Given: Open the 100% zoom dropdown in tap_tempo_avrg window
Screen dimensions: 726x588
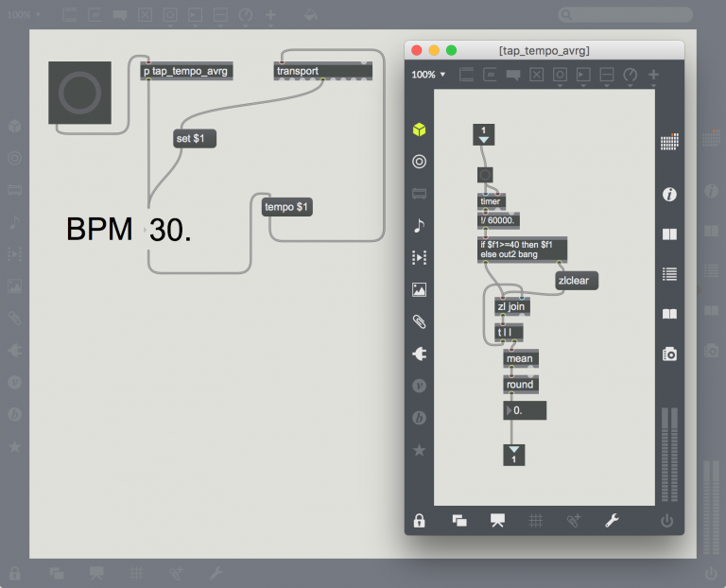Looking at the screenshot, I should (428, 75).
